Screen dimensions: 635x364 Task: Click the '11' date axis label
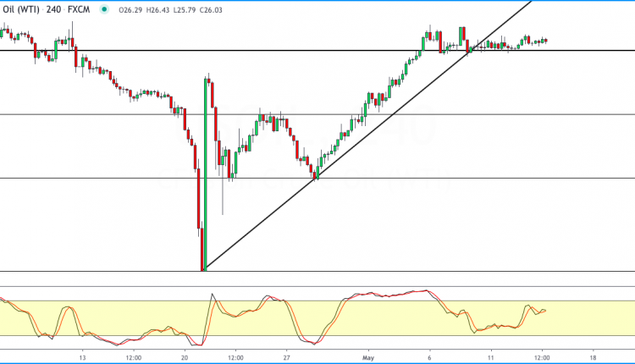[490, 356]
